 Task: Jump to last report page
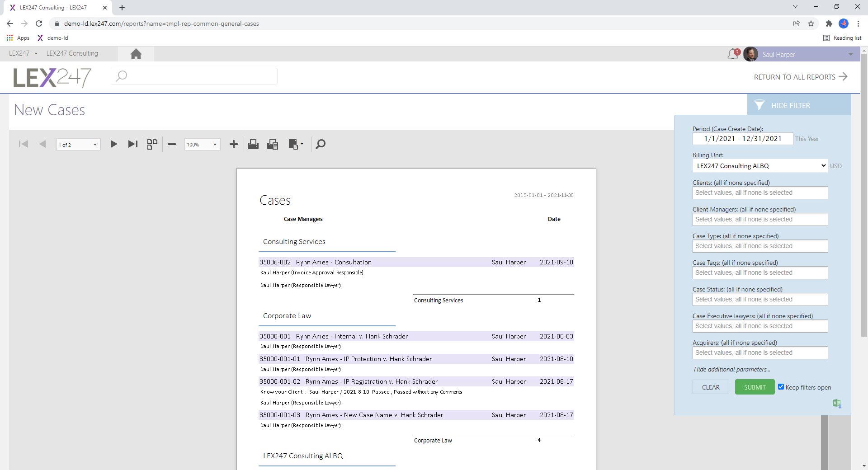132,144
